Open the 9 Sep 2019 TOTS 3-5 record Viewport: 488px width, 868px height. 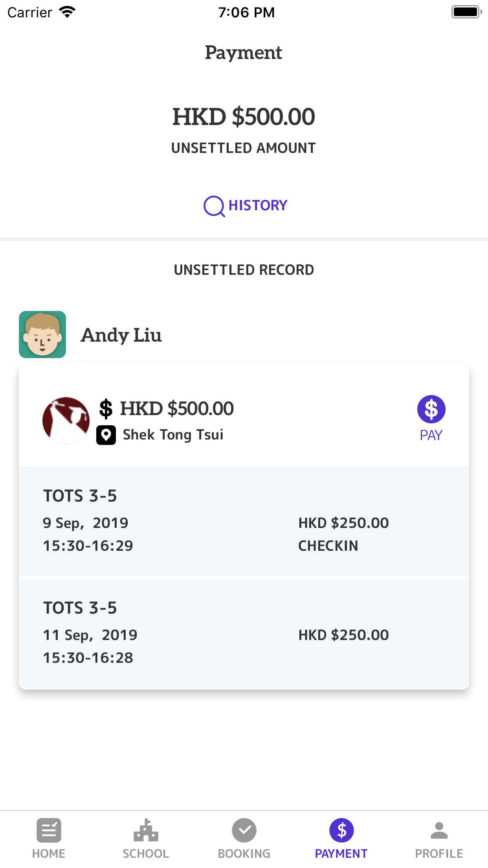pyautogui.click(x=244, y=522)
